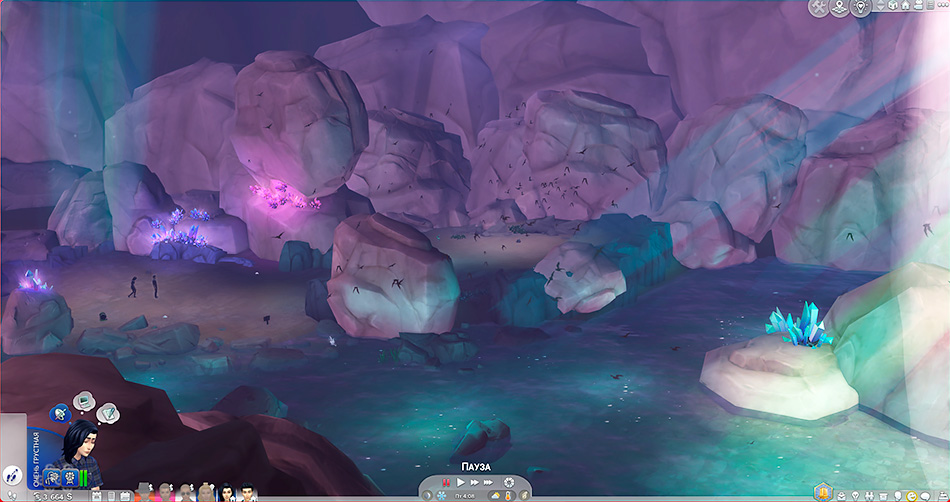Image resolution: width=950 pixels, height=502 pixels.
Task: Click the first blue moodlet icon
Action: click(x=52, y=478)
